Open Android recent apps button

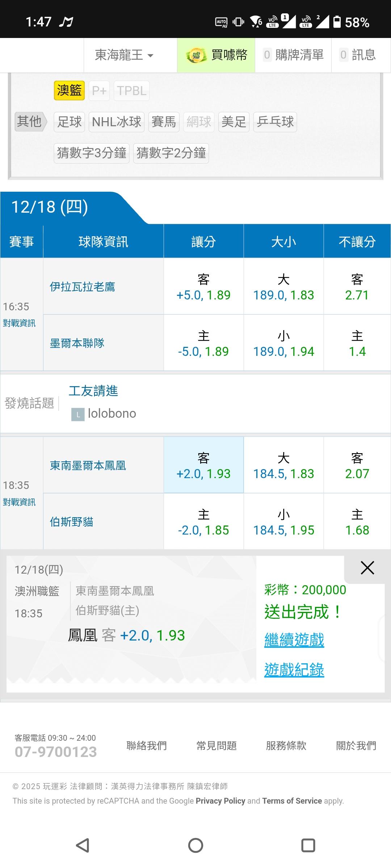point(308,845)
